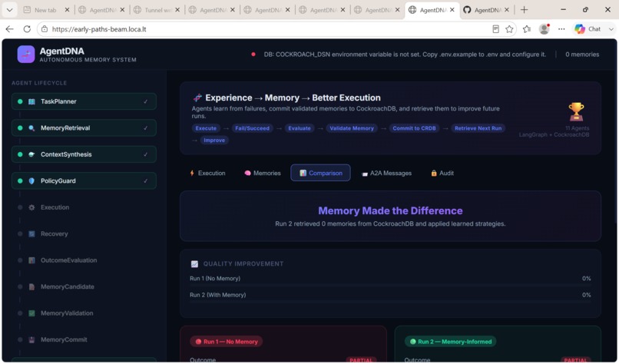Viewport: 619px width, 364px height.
Task: Click the Recovery step icon
Action: [31, 233]
